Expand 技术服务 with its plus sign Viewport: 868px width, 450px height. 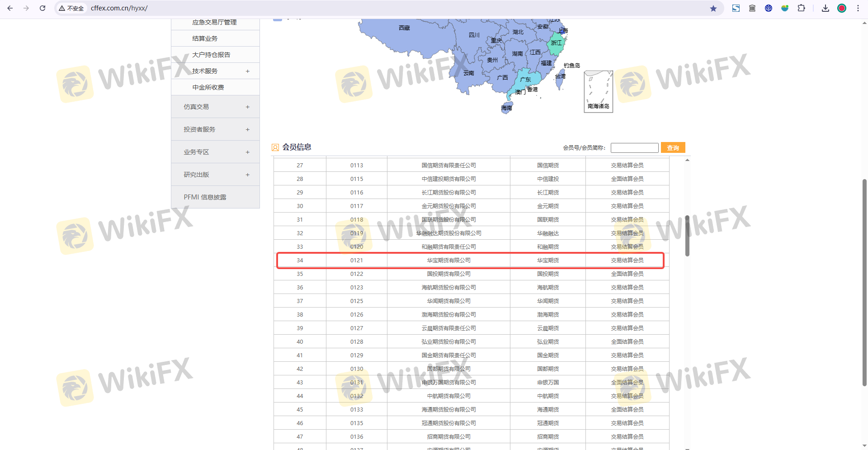click(248, 71)
